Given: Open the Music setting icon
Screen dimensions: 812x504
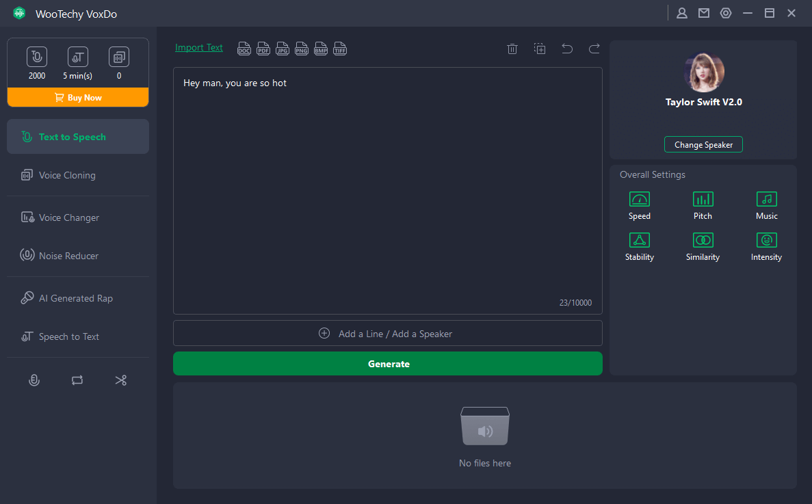Looking at the screenshot, I should tap(766, 200).
